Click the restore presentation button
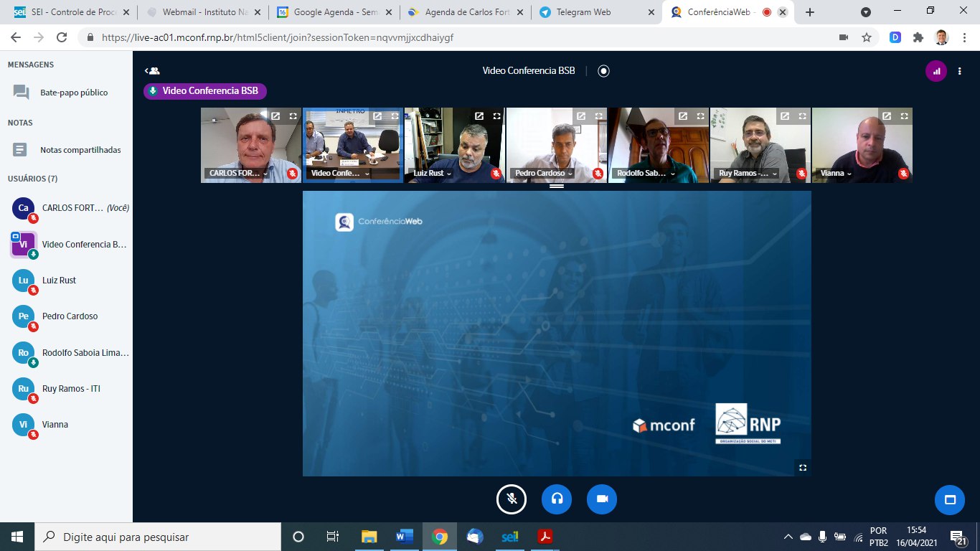The width and height of the screenshot is (980, 551). click(x=950, y=500)
